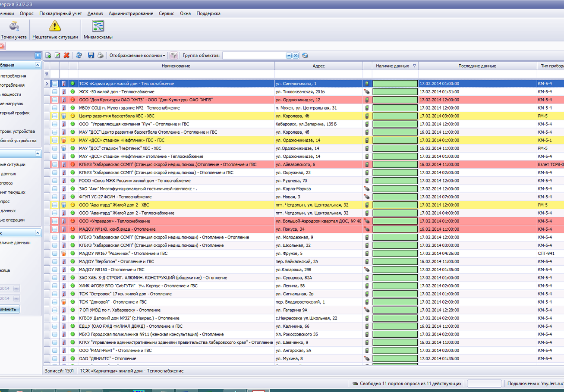Viewport: 564px width, 392px height.
Task: Click data availability bar for ТСЖ «Кариатида» row
Action: click(x=395, y=84)
